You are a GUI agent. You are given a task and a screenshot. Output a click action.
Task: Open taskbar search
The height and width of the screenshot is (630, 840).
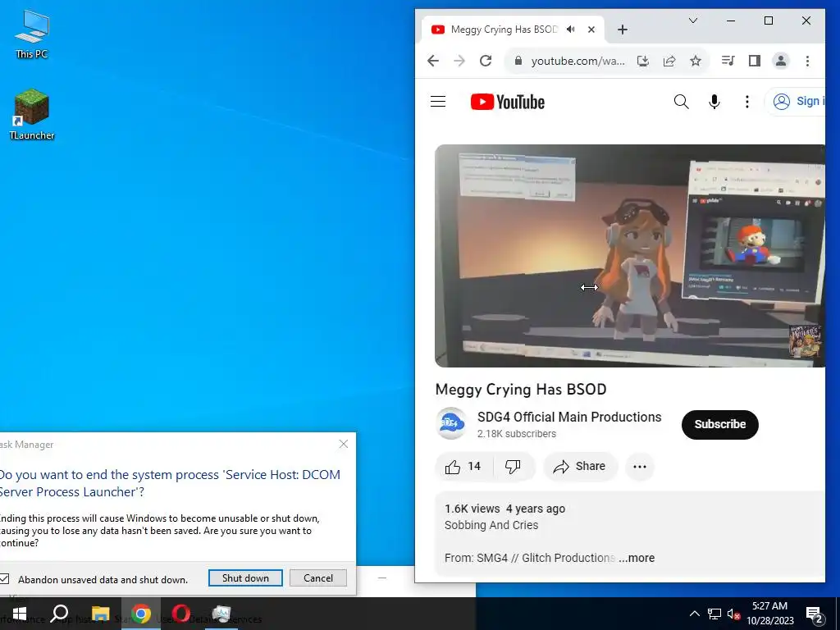(x=59, y=614)
